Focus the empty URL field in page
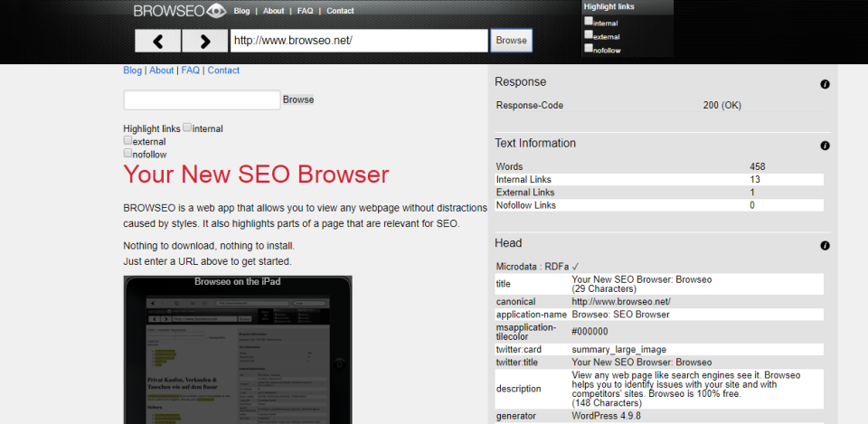The image size is (868, 424). click(x=202, y=100)
